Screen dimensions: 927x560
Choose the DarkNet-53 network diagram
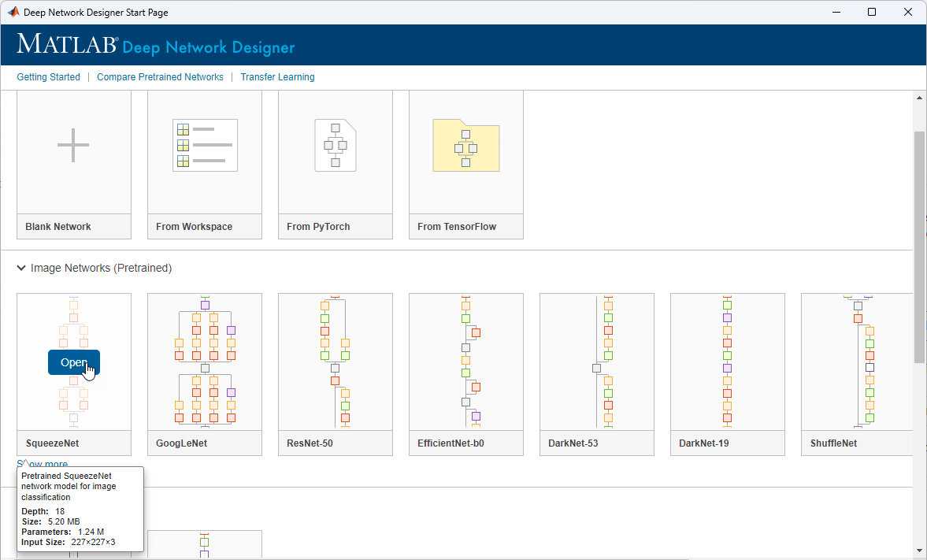(x=596, y=362)
